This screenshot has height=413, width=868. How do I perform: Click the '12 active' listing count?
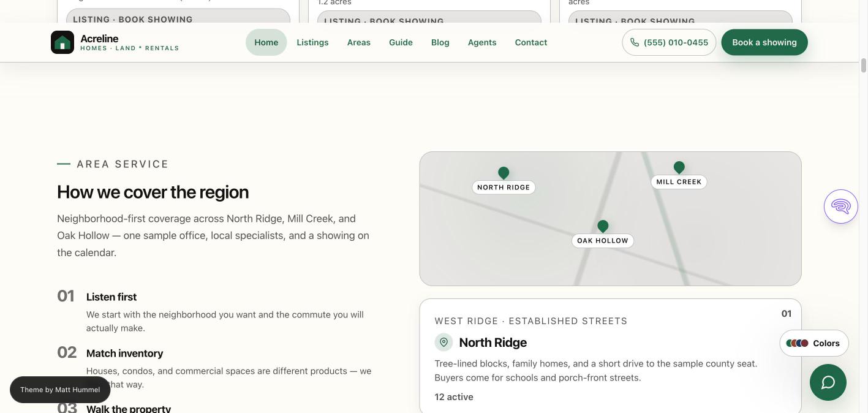pos(454,397)
